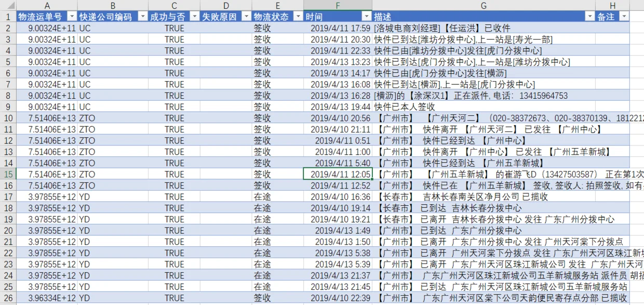
Task: Select column B header
Action: 113,5
